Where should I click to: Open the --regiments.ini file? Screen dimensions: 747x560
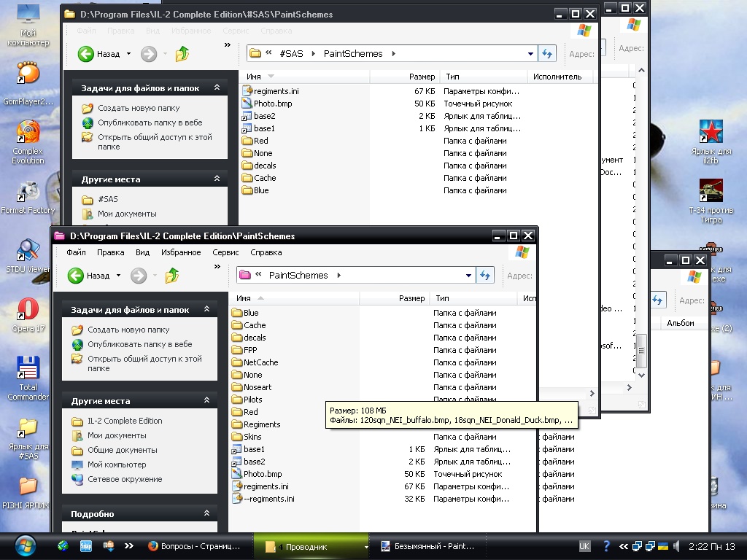coord(268,499)
